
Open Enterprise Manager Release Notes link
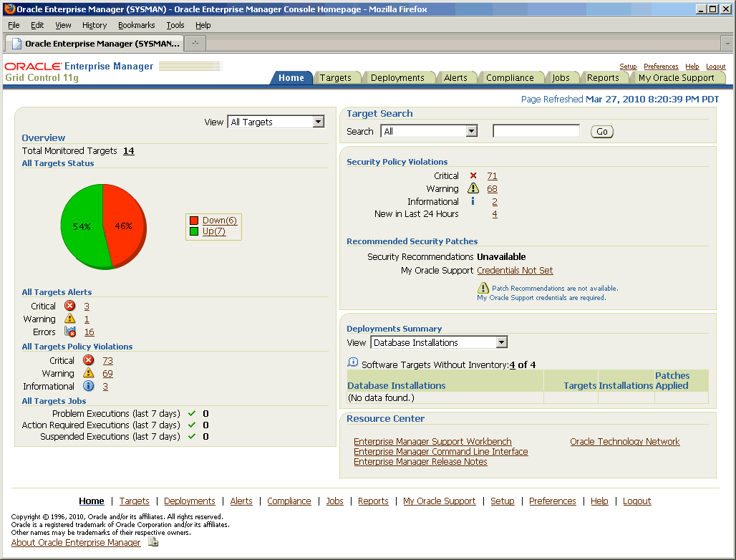click(420, 462)
